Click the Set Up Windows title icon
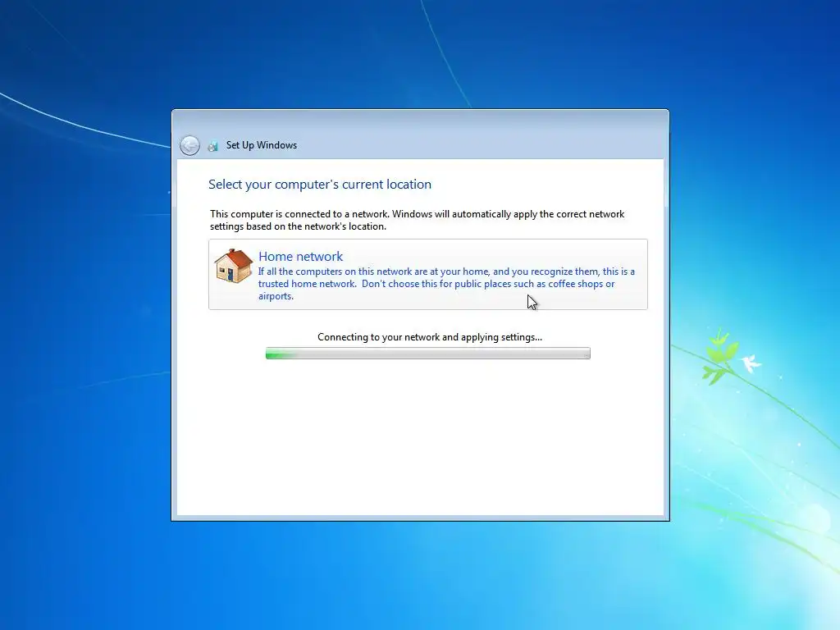This screenshot has width=840, height=630. (213, 146)
